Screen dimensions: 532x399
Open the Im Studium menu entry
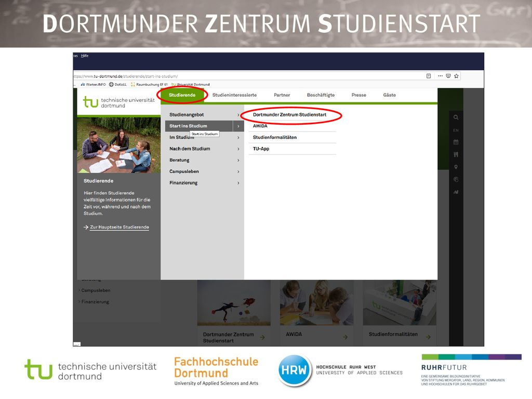point(182,137)
